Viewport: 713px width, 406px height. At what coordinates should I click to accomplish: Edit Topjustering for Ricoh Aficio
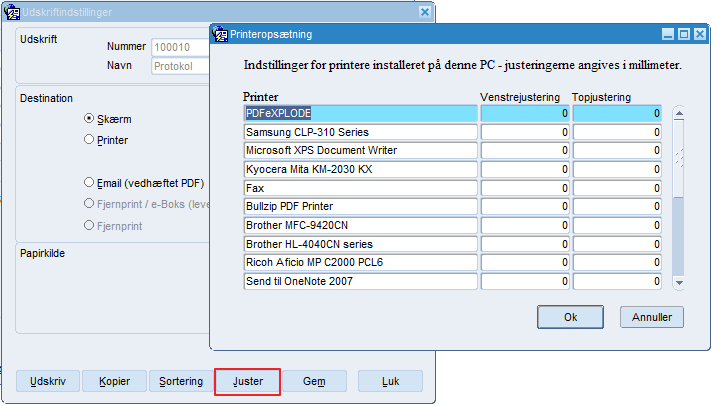(x=617, y=262)
